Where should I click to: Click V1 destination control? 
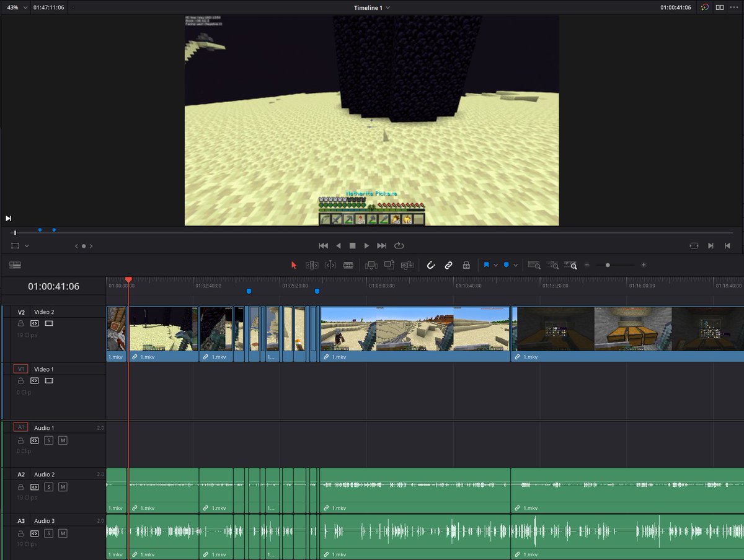(x=20, y=369)
